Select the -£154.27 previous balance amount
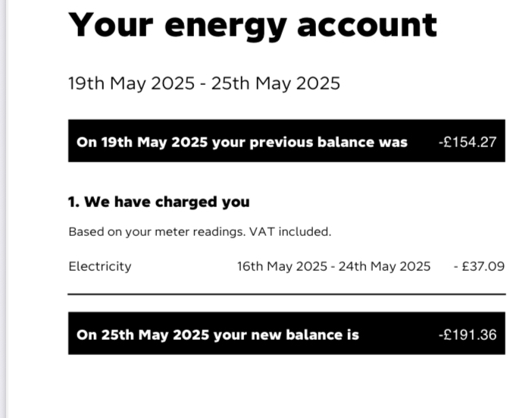532x418 pixels. [468, 142]
